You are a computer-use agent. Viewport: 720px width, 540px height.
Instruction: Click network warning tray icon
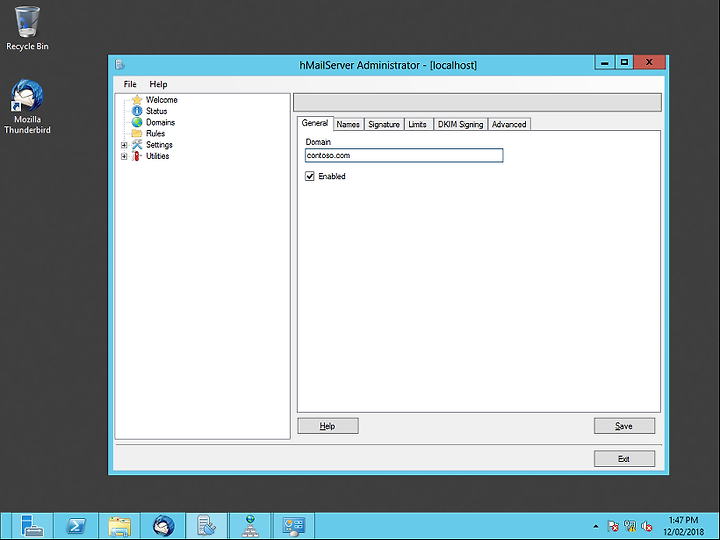(x=630, y=526)
